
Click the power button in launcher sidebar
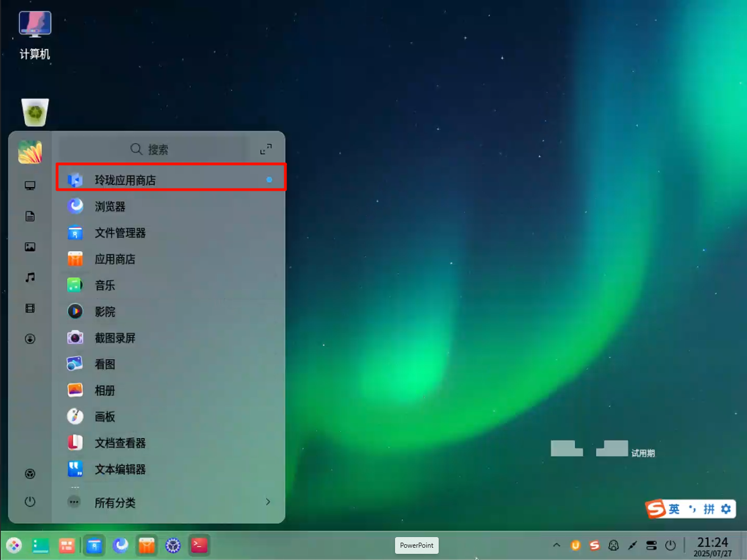tap(30, 502)
